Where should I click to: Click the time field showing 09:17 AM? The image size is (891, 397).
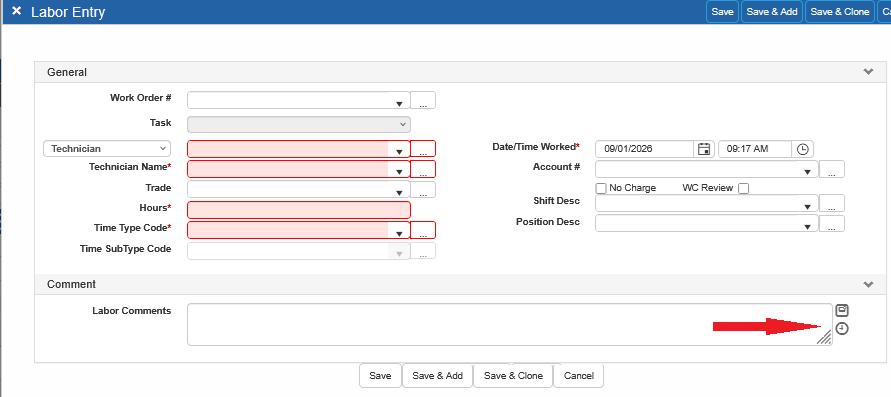click(x=755, y=149)
